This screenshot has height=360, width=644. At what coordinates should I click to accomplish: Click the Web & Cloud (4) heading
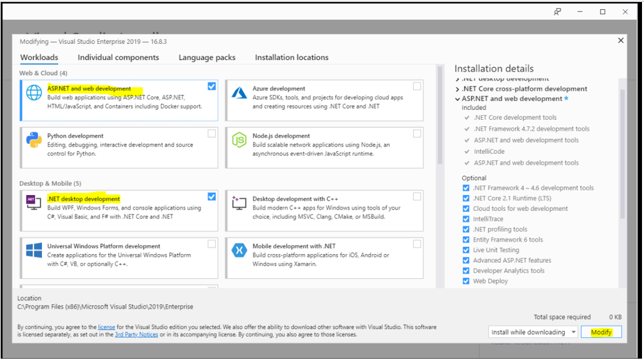tap(43, 73)
